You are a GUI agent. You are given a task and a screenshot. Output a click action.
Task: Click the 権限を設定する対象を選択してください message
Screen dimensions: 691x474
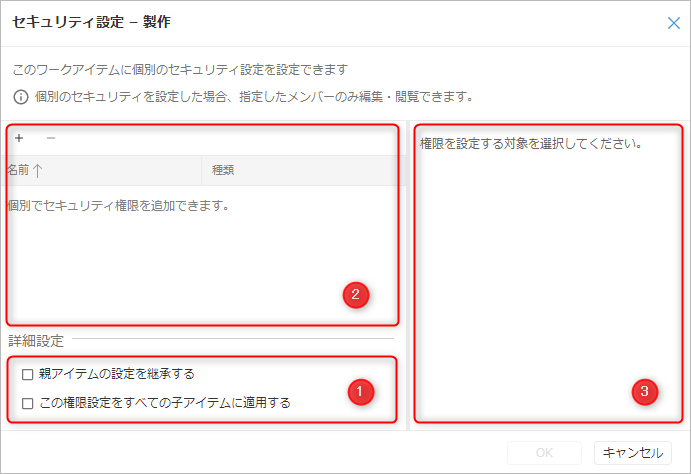tap(530, 143)
